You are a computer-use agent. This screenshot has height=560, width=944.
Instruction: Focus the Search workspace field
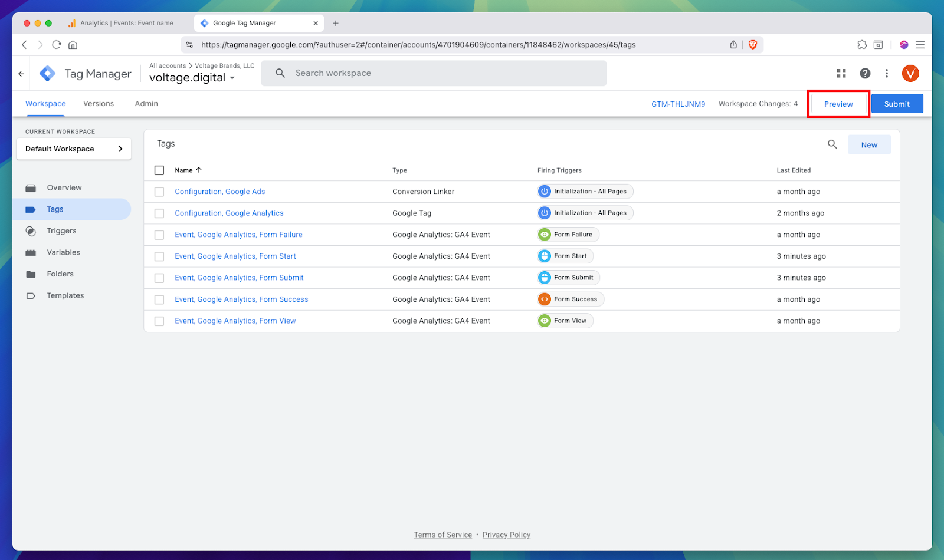[x=434, y=73]
